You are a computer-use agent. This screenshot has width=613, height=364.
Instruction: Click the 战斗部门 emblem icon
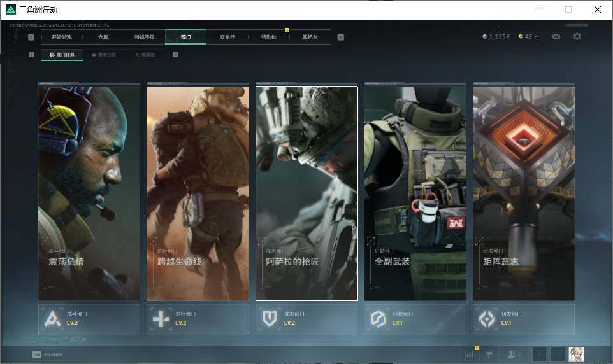(x=52, y=319)
